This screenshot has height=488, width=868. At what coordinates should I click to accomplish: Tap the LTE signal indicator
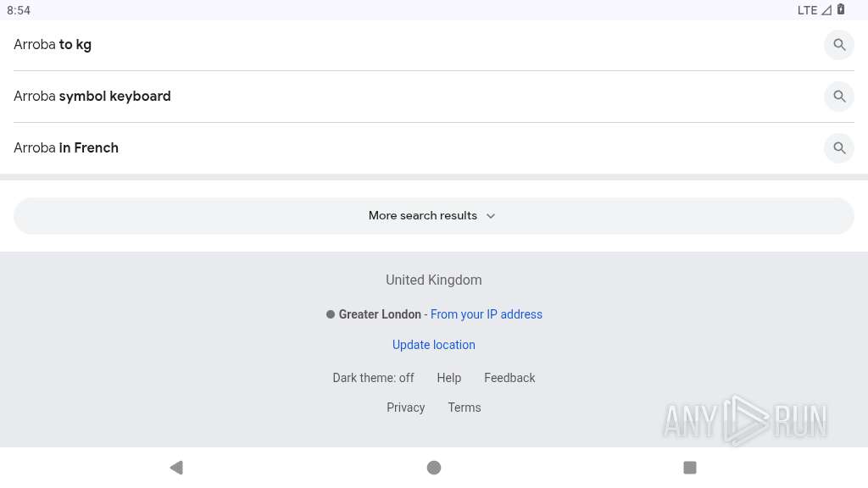pyautogui.click(x=814, y=10)
